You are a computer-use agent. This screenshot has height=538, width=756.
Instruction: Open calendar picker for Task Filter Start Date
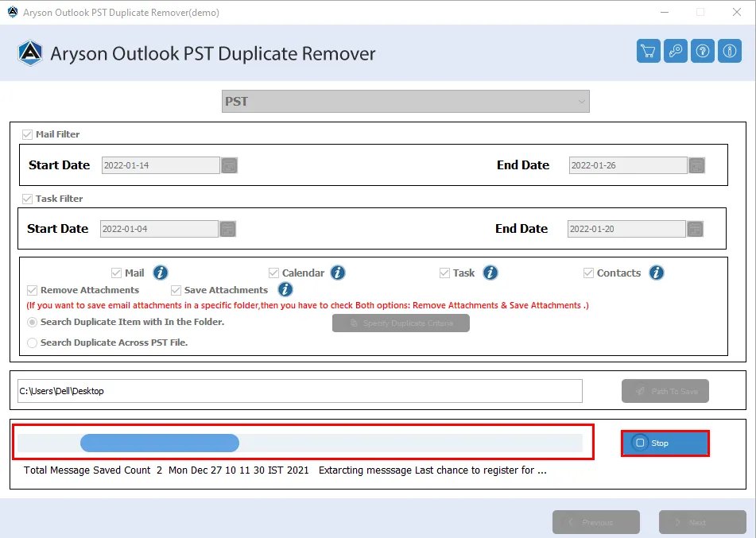tap(227, 229)
